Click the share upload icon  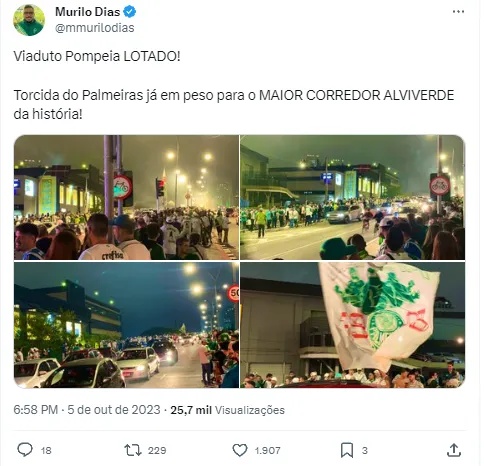(454, 450)
